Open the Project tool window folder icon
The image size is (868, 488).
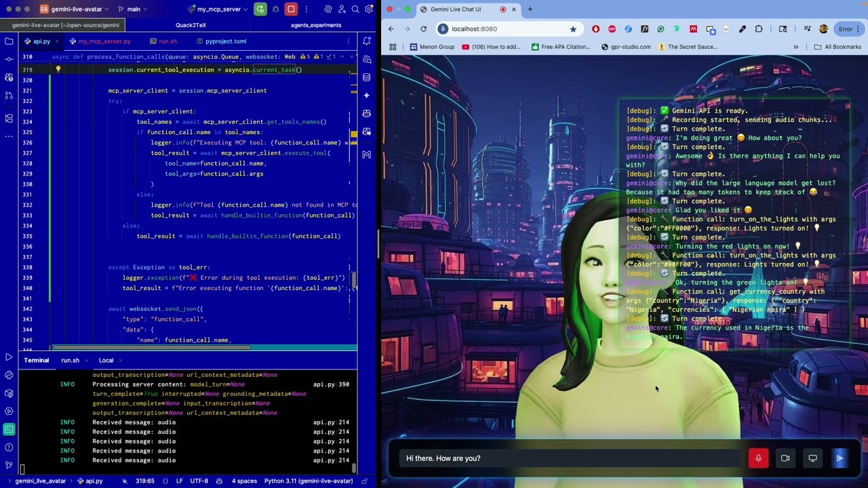9,41
